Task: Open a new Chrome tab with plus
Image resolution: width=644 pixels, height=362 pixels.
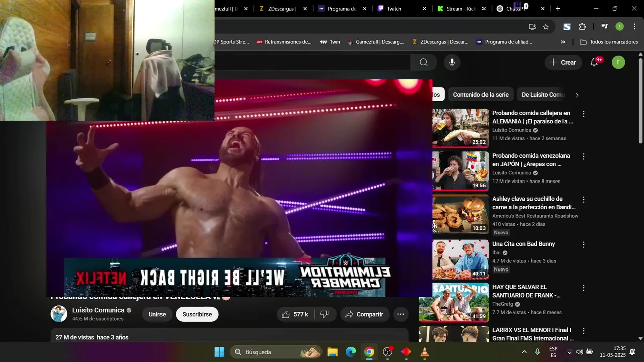Action: tap(558, 9)
